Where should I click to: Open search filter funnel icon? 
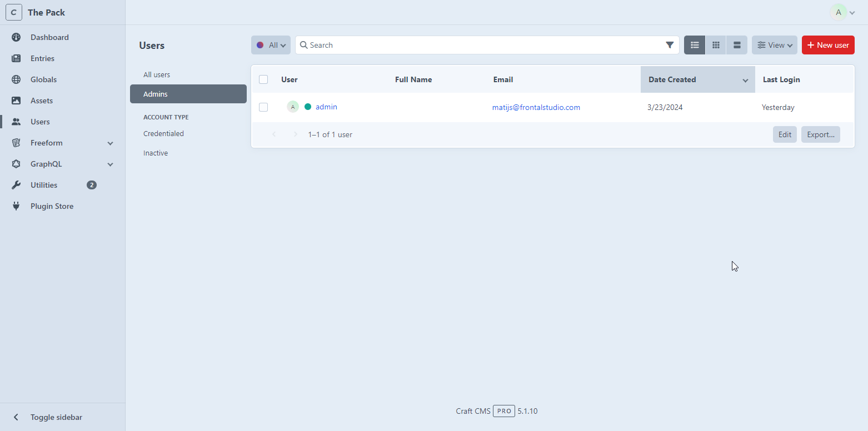click(670, 45)
